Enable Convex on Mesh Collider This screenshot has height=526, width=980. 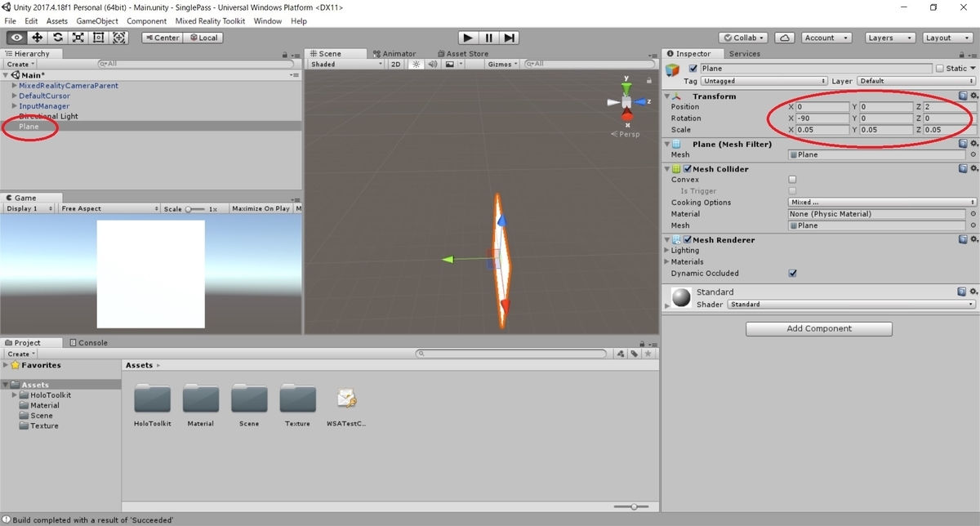(x=792, y=179)
